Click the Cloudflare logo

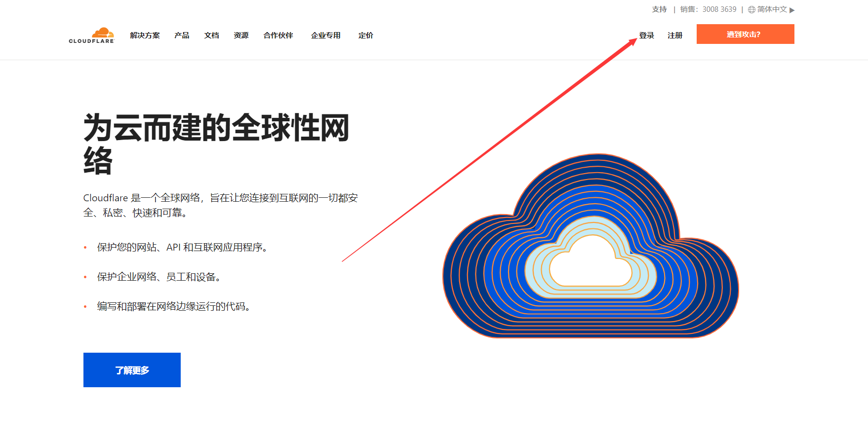coord(91,35)
